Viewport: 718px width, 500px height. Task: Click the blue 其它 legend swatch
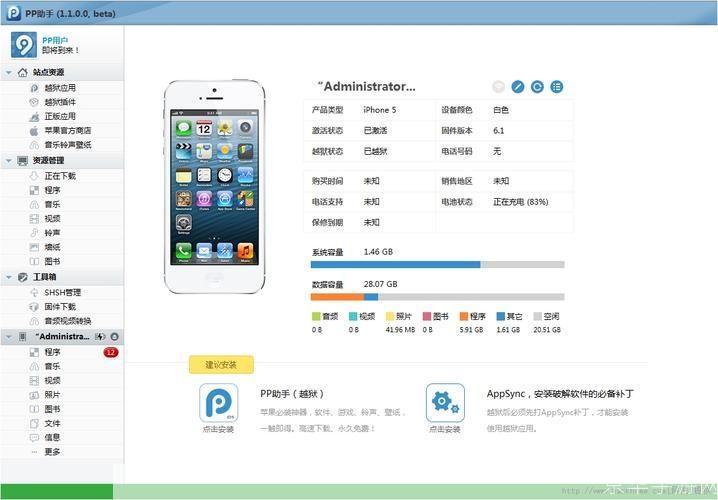tap(501, 316)
